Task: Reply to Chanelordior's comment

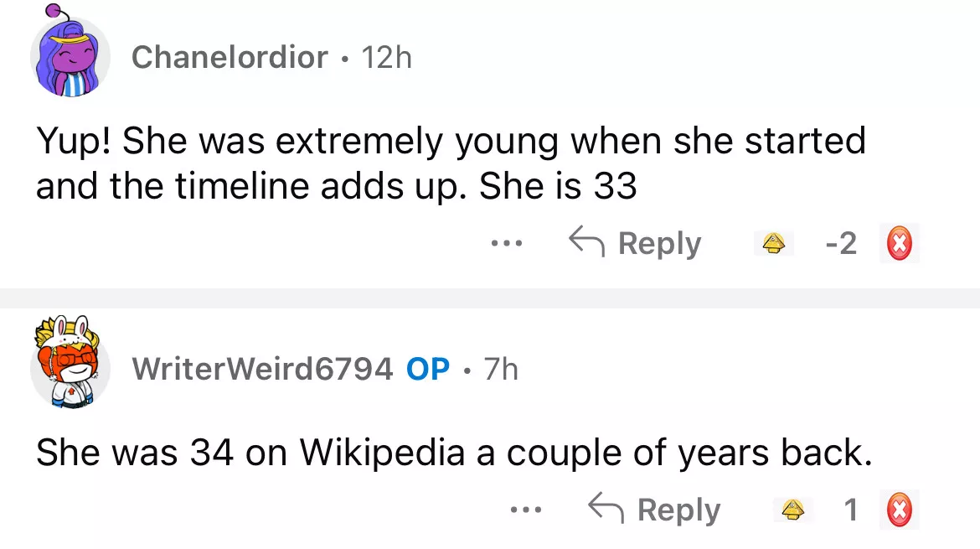Action: coord(635,244)
